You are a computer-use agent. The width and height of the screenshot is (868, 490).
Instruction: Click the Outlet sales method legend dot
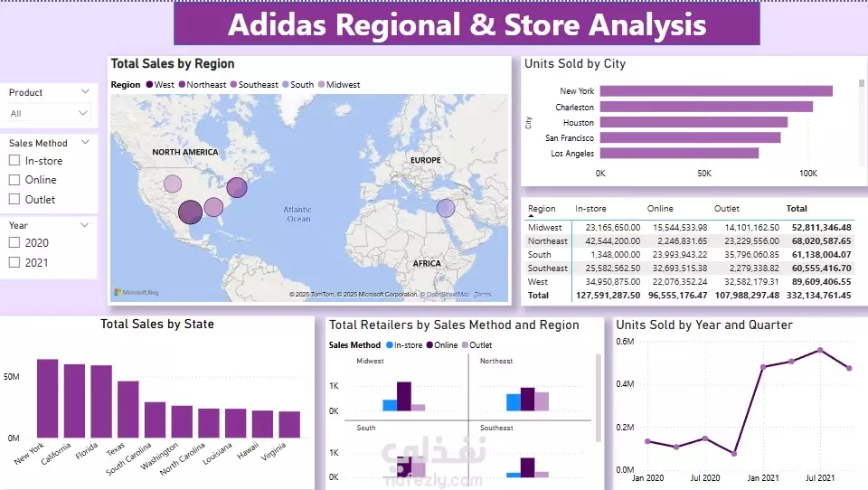pos(465,345)
